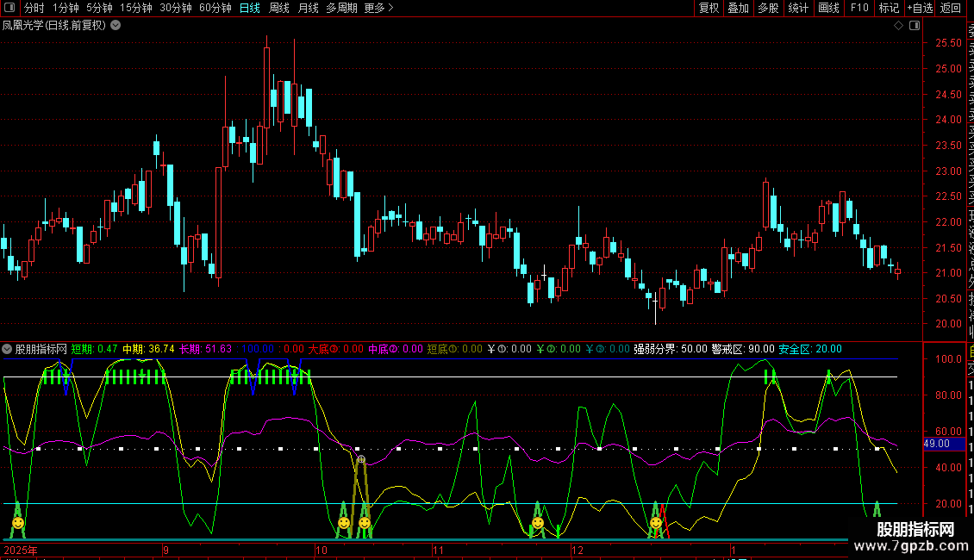The image size is (974, 560).
Task: Click the first smiley face signal icon
Action: coord(17,523)
